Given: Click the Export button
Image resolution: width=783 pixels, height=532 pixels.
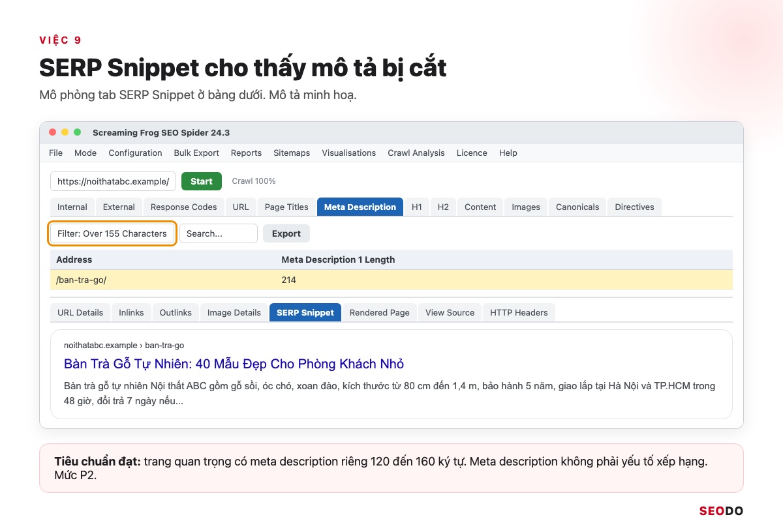Looking at the screenshot, I should point(286,233).
